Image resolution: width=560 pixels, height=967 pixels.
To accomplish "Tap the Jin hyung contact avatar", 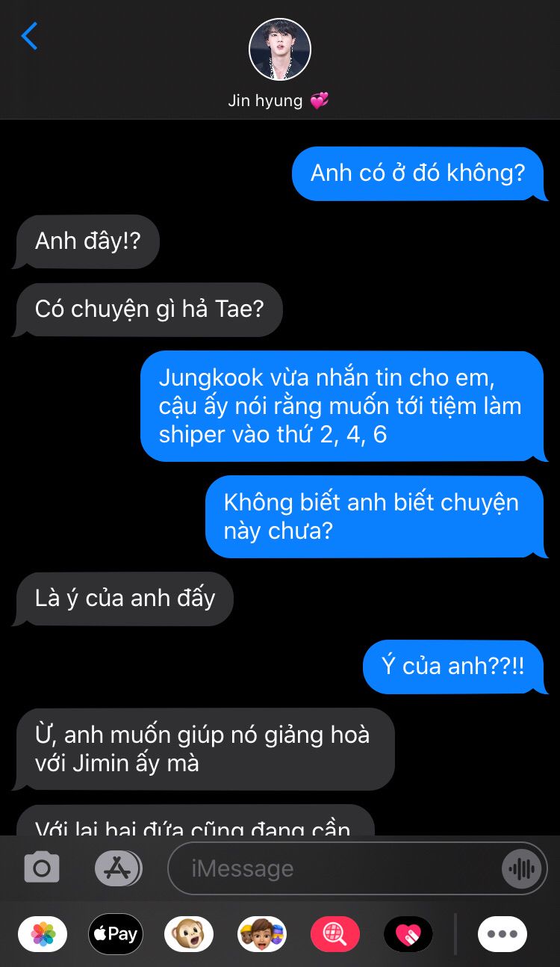I will click(x=279, y=50).
